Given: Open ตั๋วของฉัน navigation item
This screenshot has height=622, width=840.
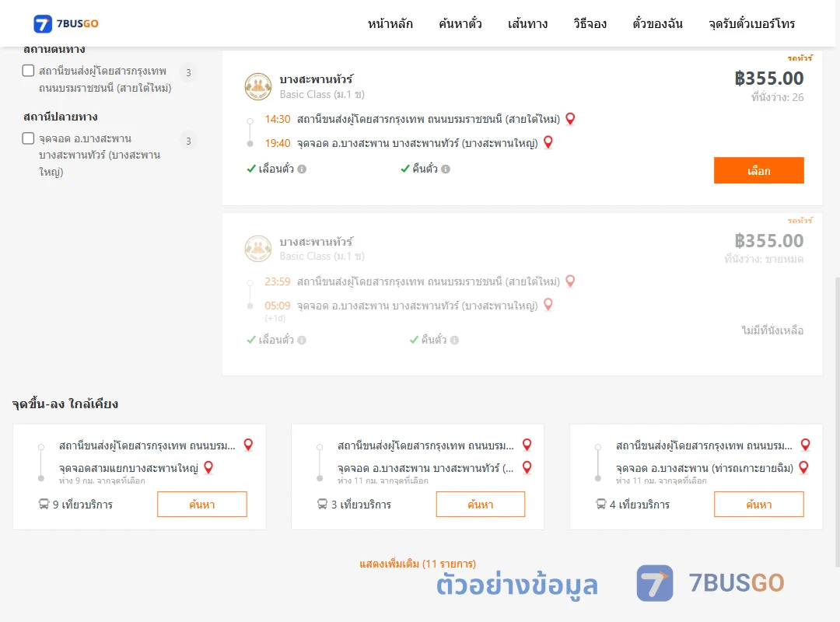Looking at the screenshot, I should click(x=657, y=24).
